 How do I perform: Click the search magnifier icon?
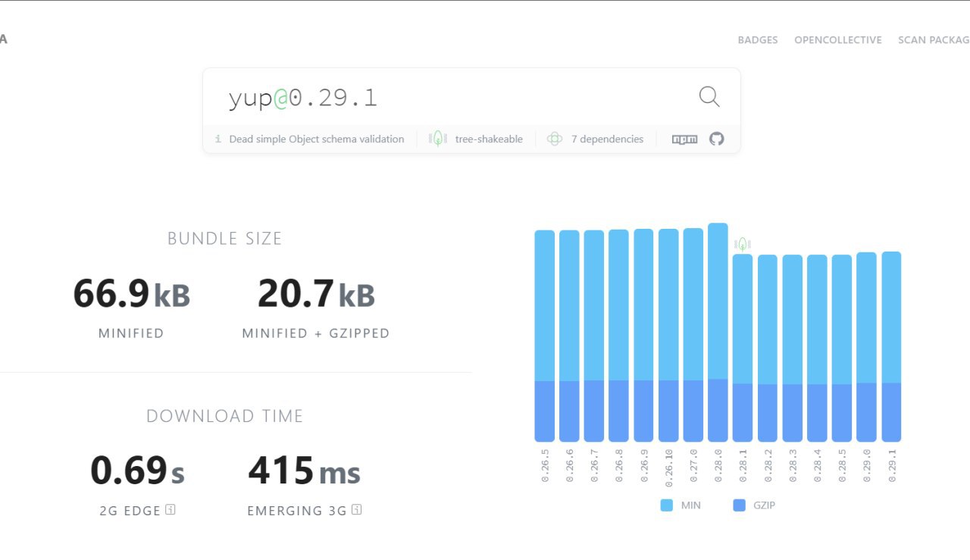(x=709, y=96)
